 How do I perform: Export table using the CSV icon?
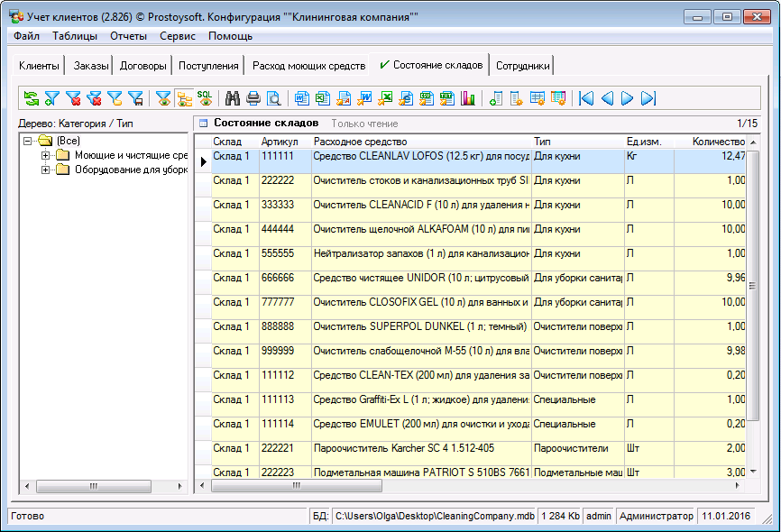(427, 98)
